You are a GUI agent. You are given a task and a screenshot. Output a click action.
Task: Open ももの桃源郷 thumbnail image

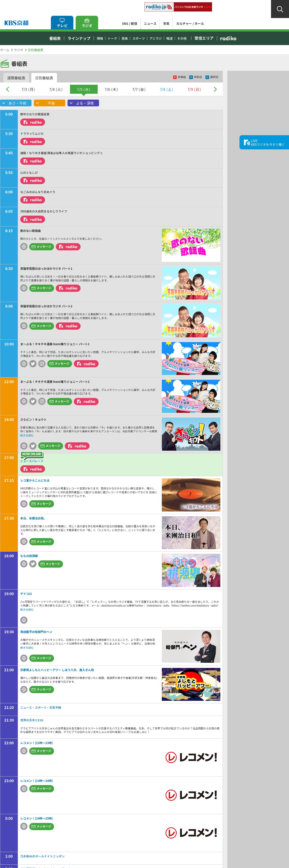click(191, 571)
